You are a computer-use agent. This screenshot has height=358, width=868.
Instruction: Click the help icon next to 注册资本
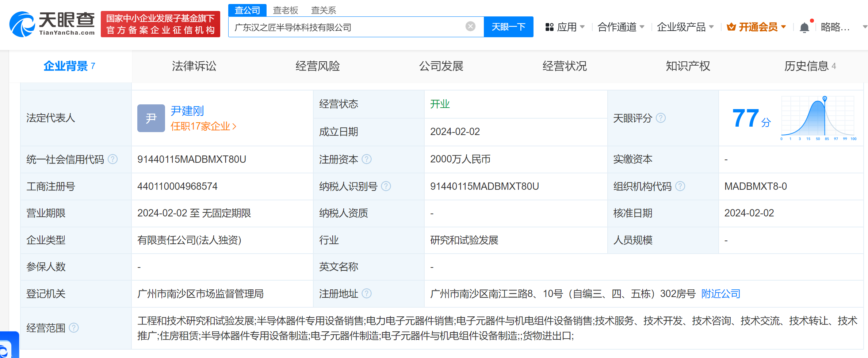[x=367, y=159]
